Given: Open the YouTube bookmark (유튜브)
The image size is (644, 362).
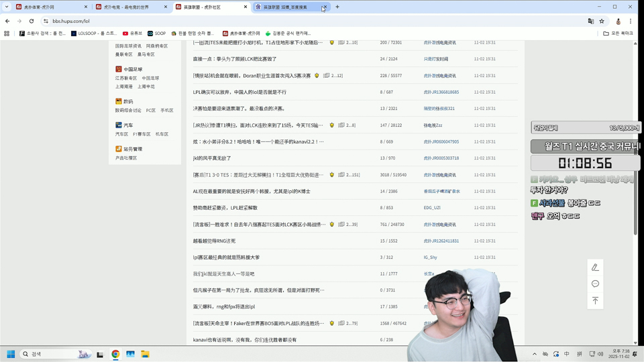Looking at the screenshot, I should point(132,33).
